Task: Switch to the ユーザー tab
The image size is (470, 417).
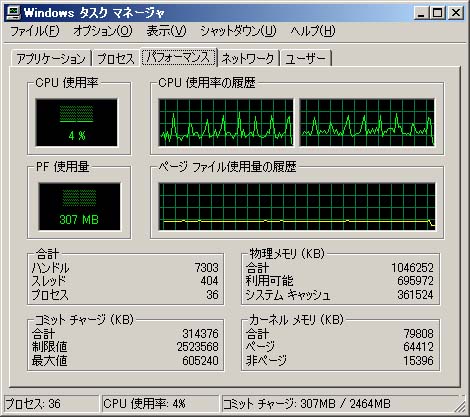Action: tap(306, 58)
